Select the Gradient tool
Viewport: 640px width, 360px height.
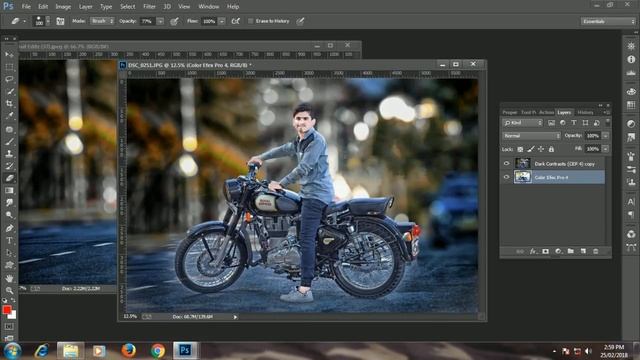click(9, 191)
